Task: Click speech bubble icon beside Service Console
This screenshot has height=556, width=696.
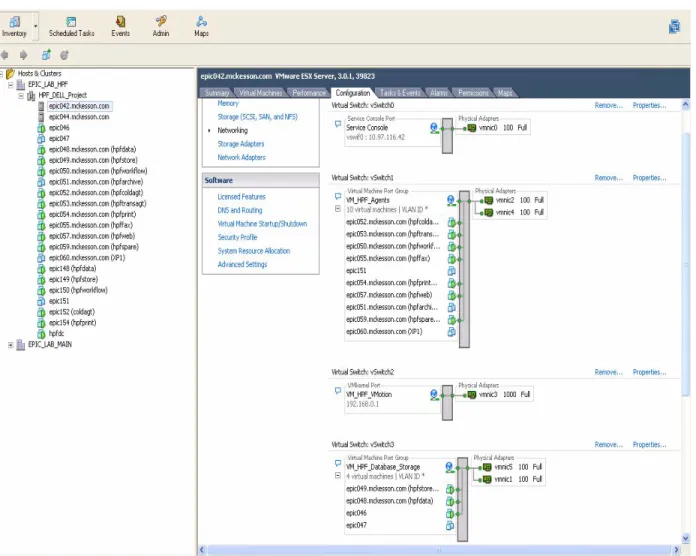Action: pos(338,124)
